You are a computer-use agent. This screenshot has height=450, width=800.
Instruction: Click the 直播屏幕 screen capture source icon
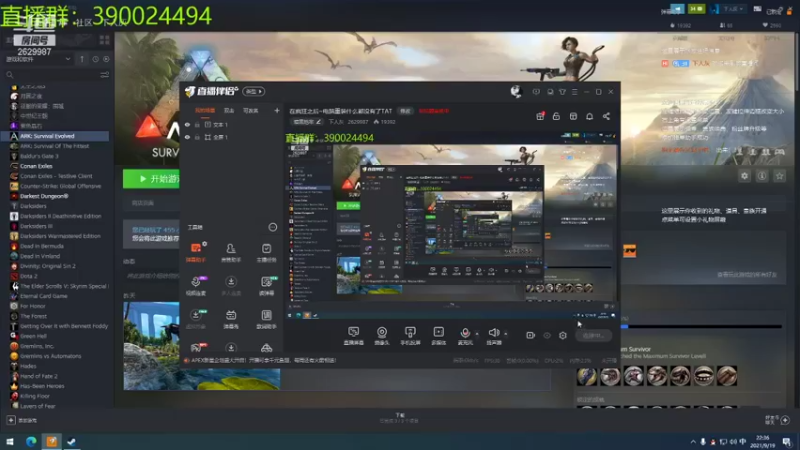353,335
